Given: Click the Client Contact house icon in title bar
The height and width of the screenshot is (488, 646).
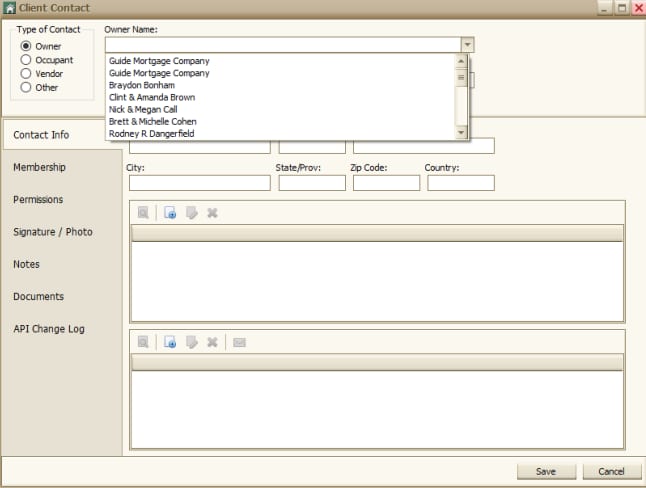Looking at the screenshot, I should tap(9, 8).
